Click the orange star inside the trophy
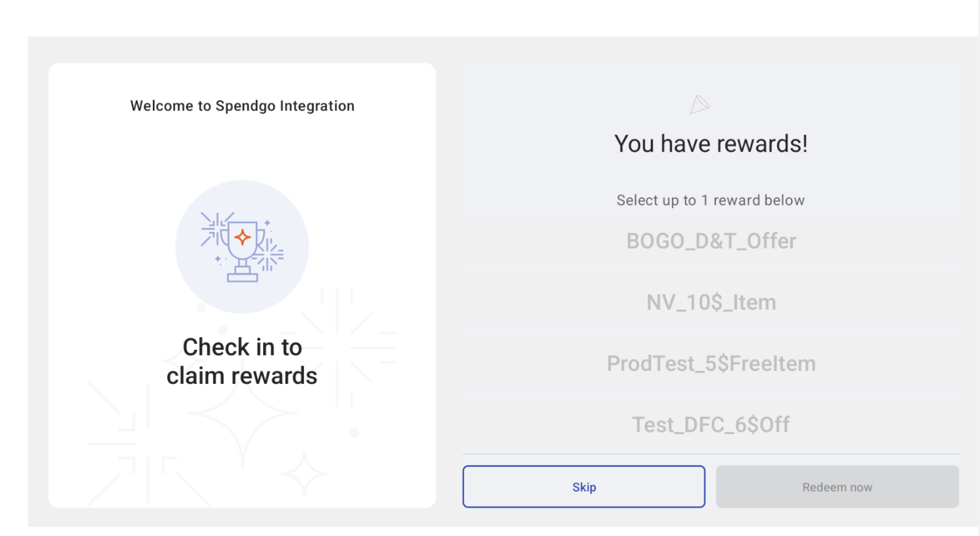Screen dimensions: 980x536 tap(243, 237)
